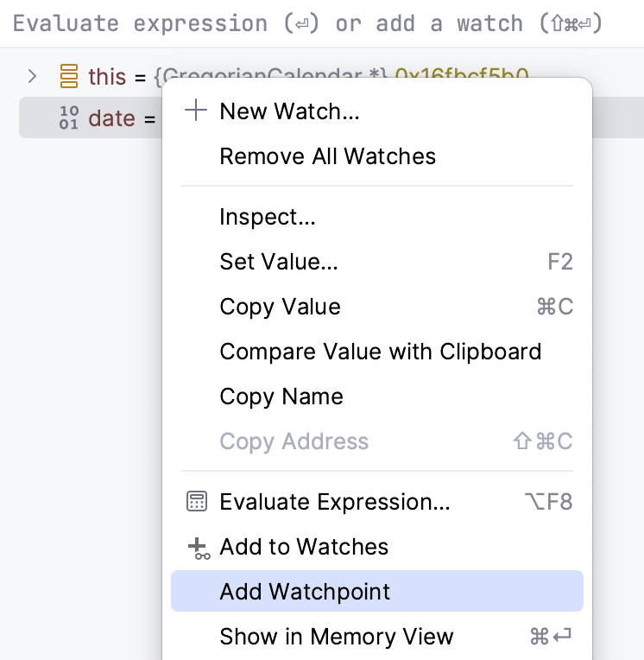Click the calculator icon for Evaluate Expression
The height and width of the screenshot is (660, 644).
(197, 502)
